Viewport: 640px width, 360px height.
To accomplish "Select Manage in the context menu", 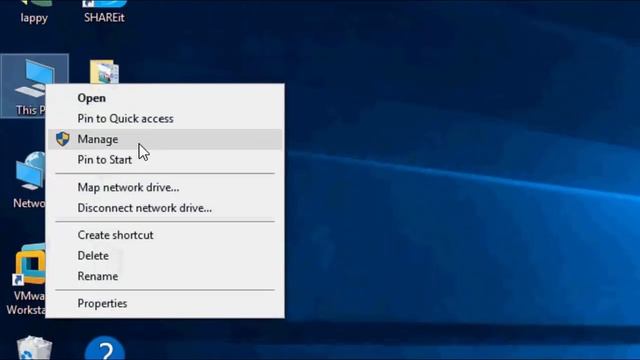I will pyautogui.click(x=165, y=139).
